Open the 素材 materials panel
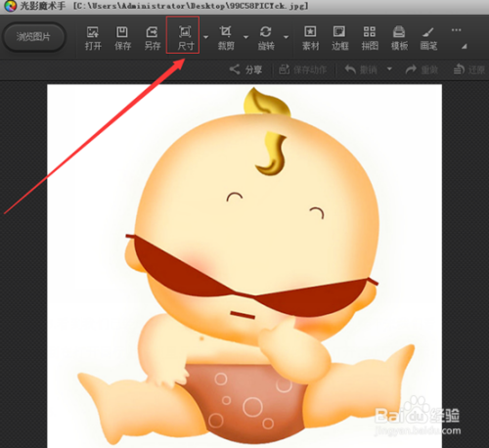Viewport: 489px width, 448px height. click(310, 38)
